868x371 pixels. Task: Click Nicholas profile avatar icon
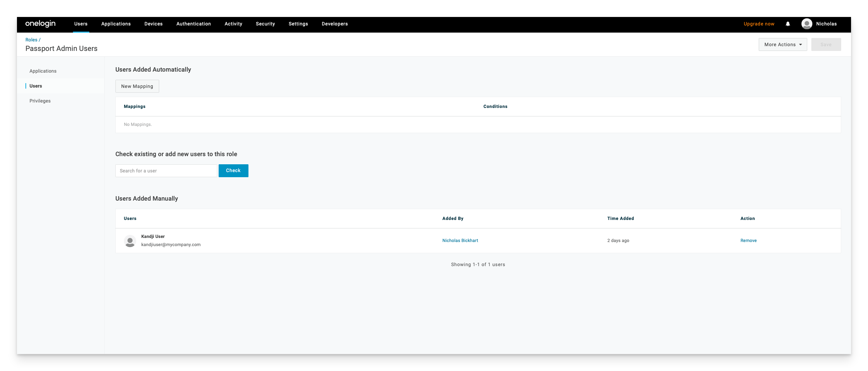pos(807,24)
